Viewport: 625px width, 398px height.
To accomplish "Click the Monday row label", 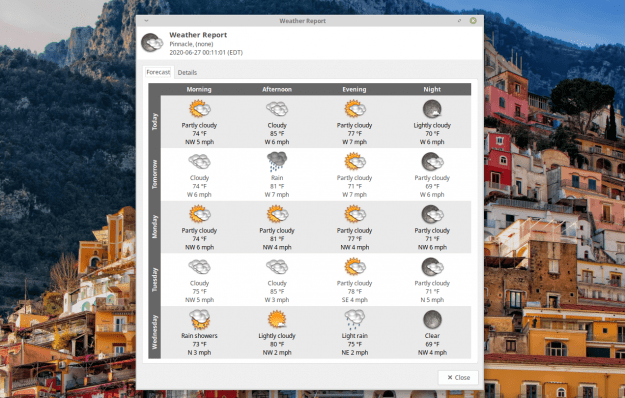I will (155, 227).
